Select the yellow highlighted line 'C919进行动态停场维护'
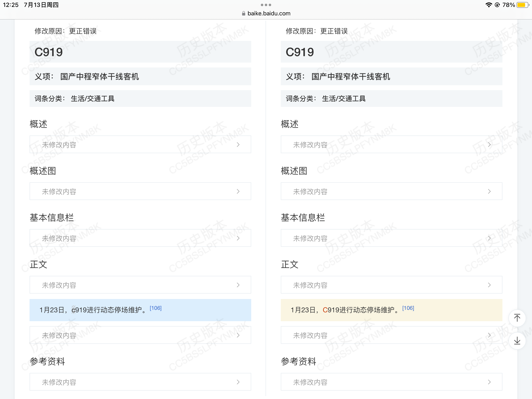532x399 pixels. (x=392, y=310)
